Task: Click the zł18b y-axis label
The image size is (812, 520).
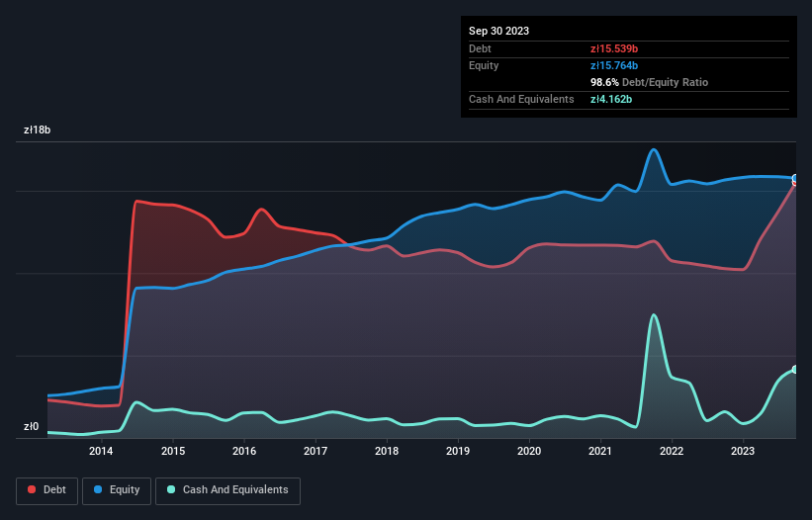Action: tap(38, 130)
